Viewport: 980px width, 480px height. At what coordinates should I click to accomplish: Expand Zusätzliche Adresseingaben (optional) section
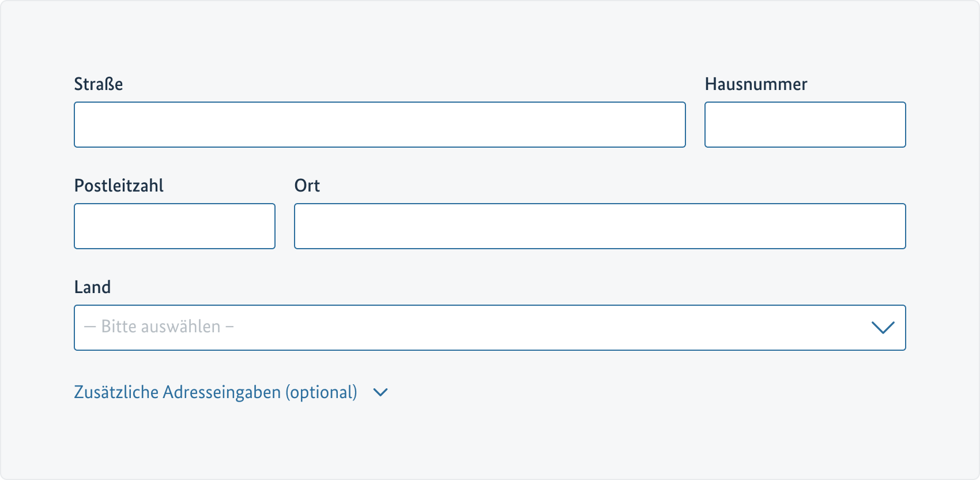pyautogui.click(x=216, y=392)
